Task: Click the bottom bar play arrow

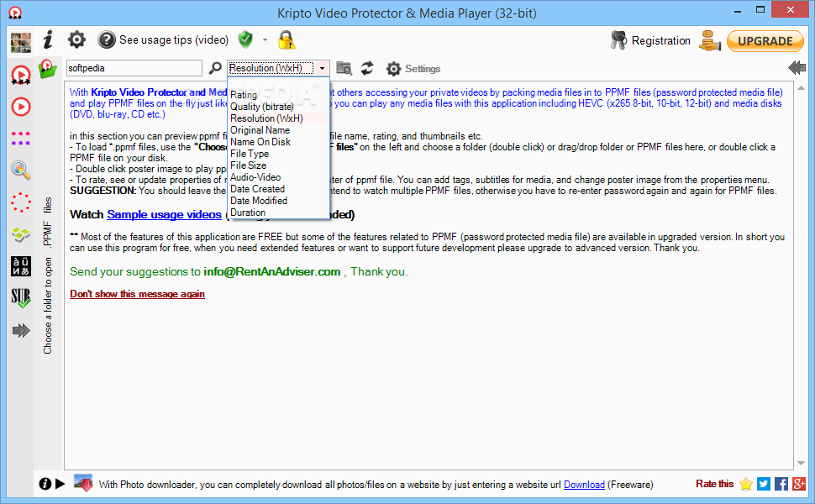Action: tap(60, 484)
